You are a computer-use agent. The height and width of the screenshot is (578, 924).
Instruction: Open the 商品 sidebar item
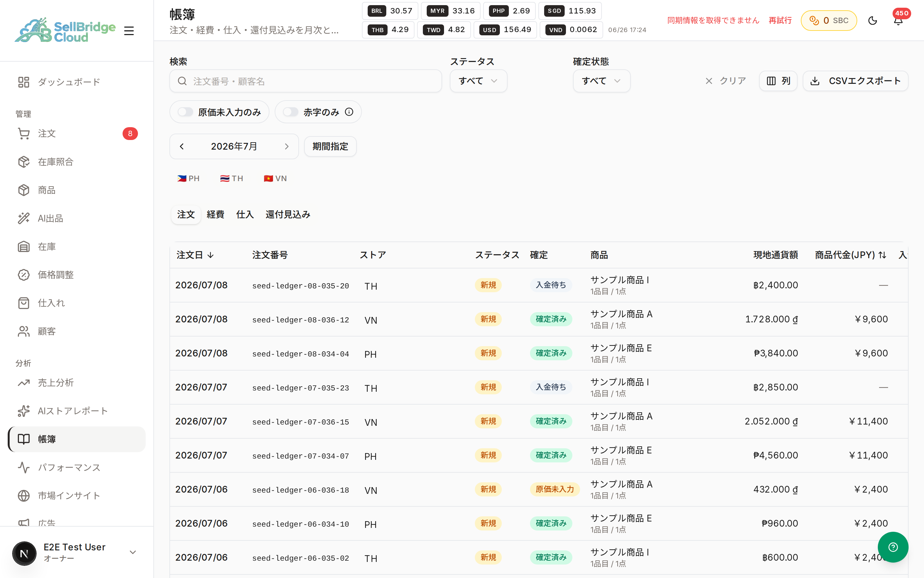76,190
